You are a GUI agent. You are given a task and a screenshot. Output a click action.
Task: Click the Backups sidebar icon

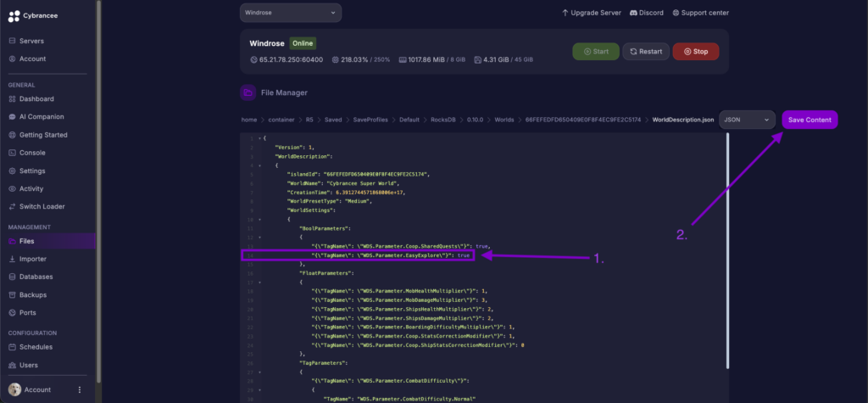(12, 294)
